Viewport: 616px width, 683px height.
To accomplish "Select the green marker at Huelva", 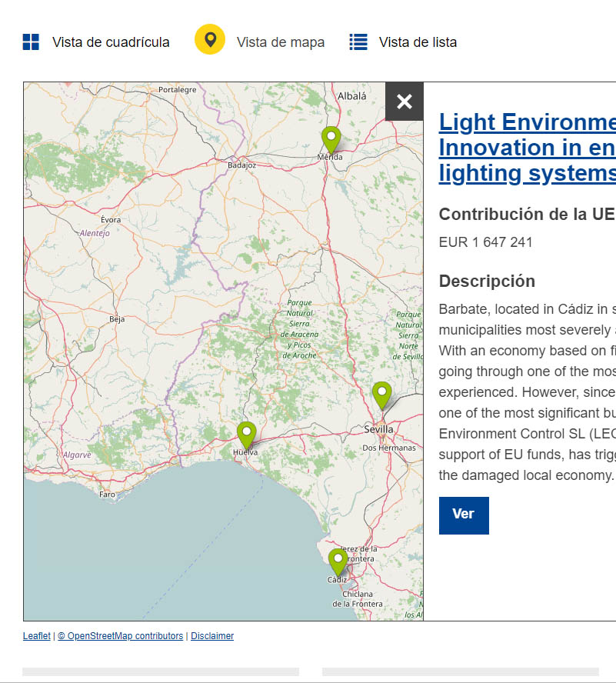I will [246, 435].
